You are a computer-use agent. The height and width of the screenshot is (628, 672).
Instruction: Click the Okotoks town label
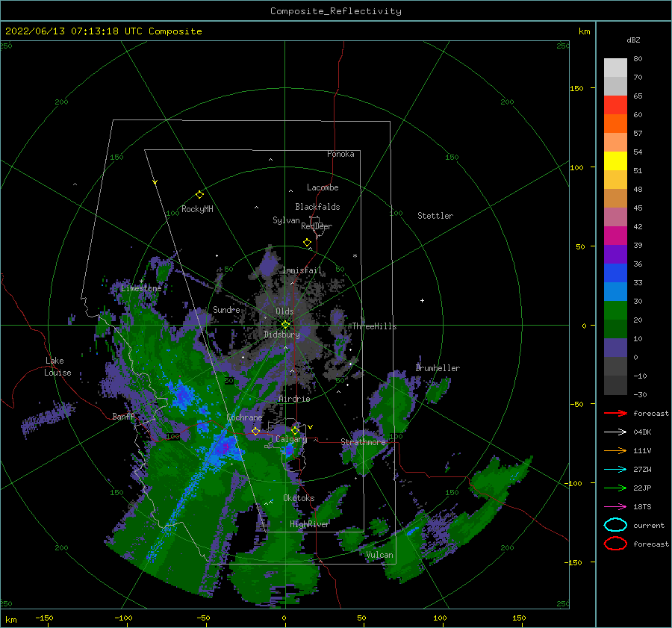(x=299, y=498)
